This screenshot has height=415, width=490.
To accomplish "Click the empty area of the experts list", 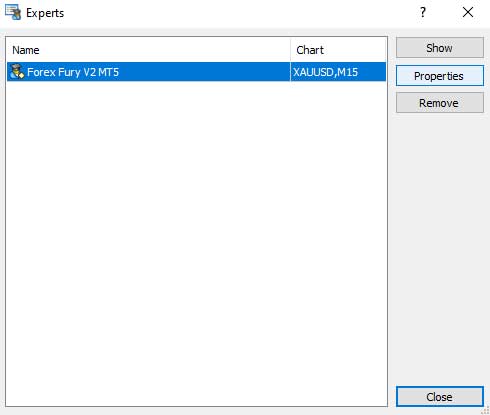I will pyautogui.click(x=197, y=243).
